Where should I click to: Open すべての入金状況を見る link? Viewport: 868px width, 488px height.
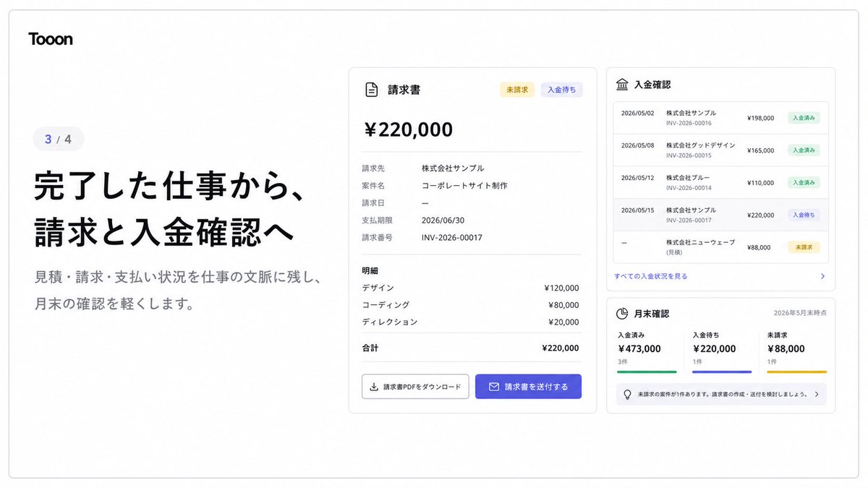(x=650, y=276)
